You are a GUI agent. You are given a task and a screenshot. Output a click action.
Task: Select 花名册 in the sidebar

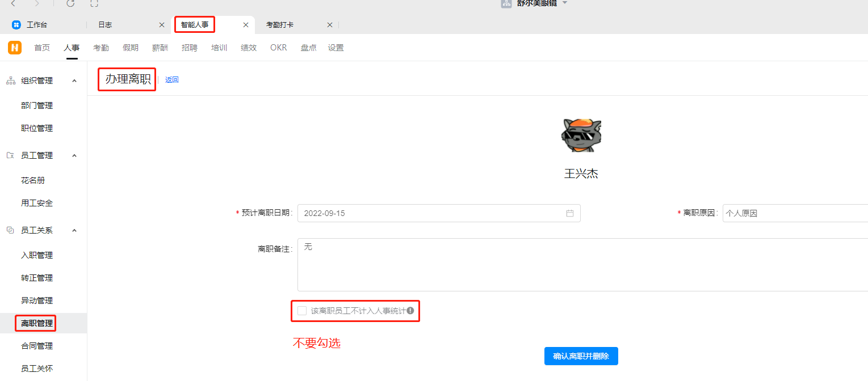coord(33,180)
